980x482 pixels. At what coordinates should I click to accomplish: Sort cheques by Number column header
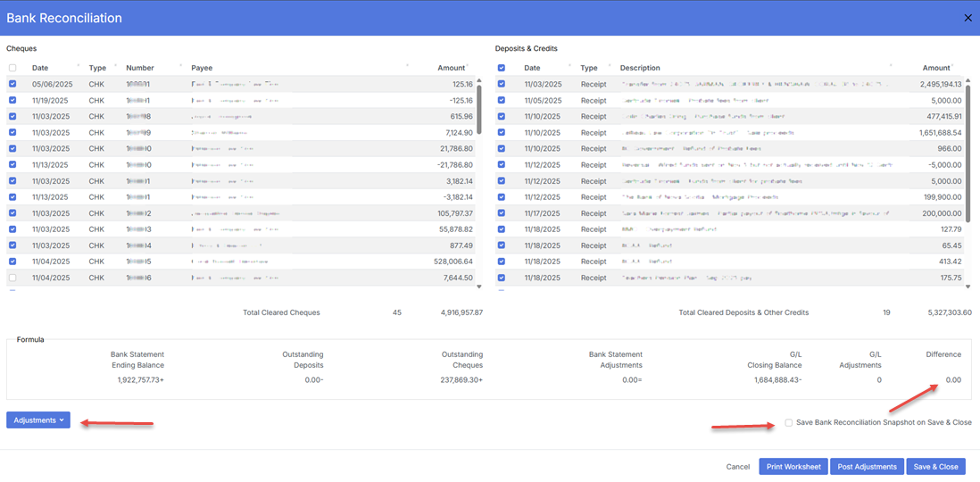(140, 68)
